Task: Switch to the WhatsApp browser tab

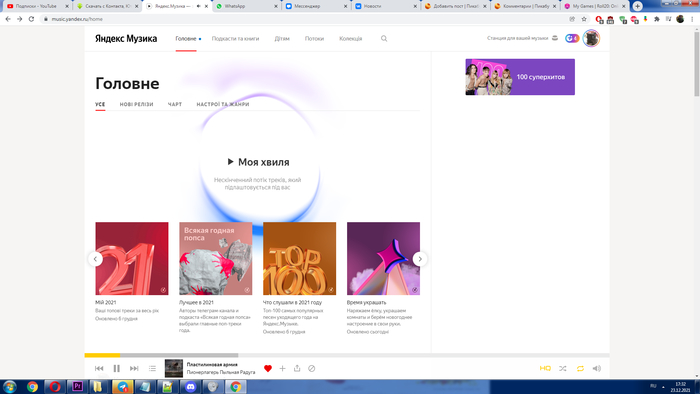Action: coord(246,6)
